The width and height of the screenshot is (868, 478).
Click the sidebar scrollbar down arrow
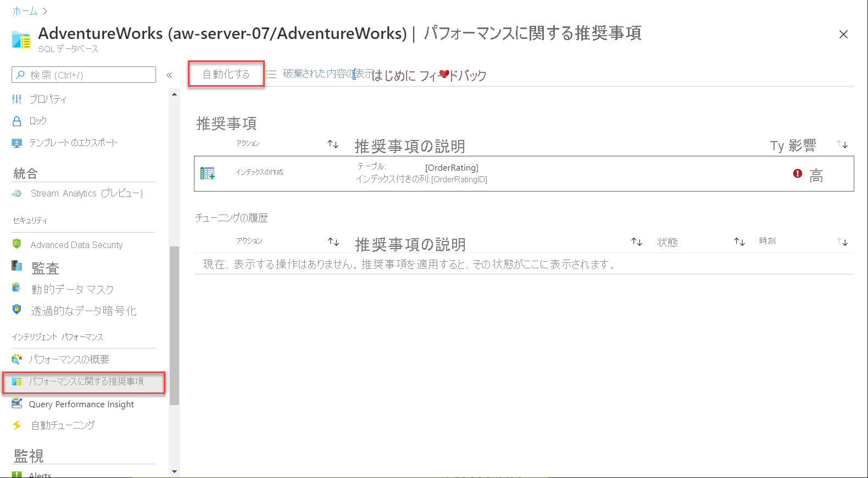click(175, 471)
